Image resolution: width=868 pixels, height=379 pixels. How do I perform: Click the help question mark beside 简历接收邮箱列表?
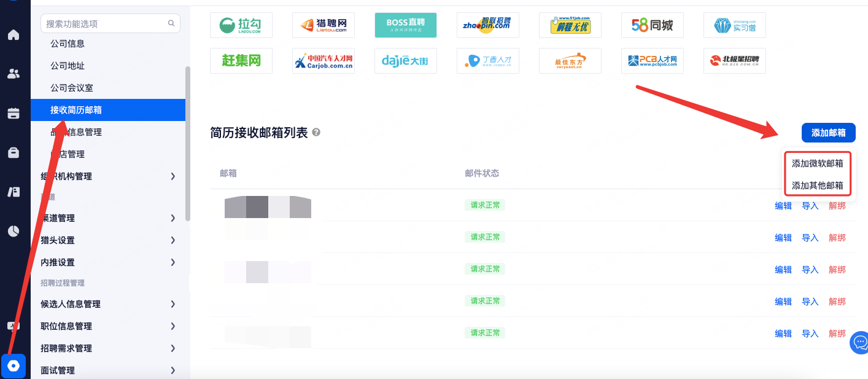click(316, 133)
